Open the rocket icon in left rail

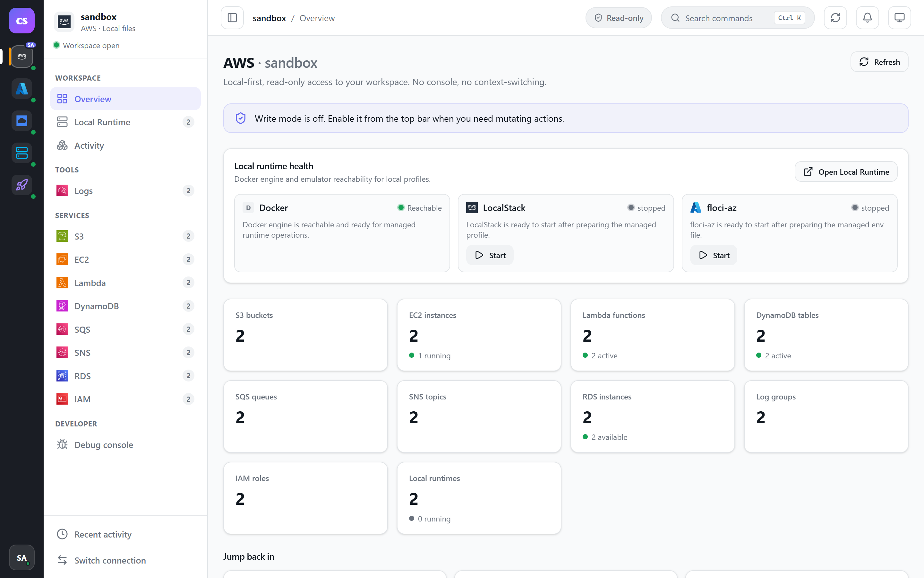tap(22, 185)
